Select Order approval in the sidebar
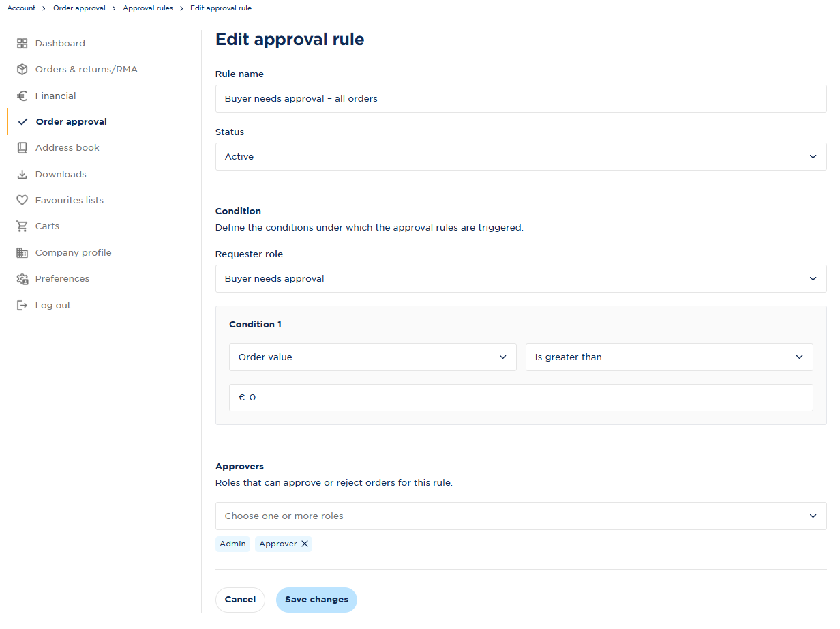 72,122
